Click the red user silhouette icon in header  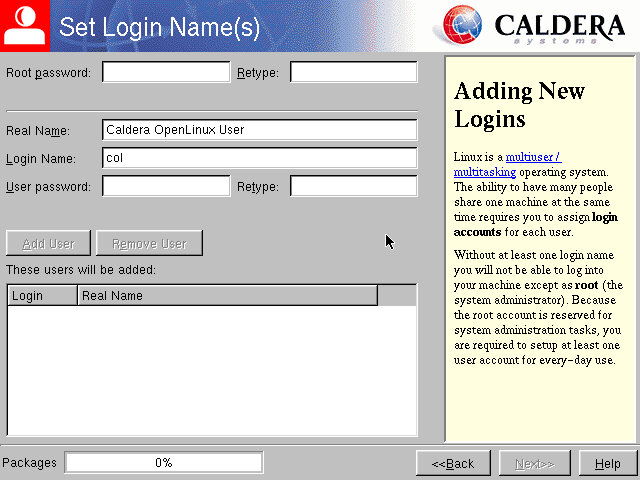click(22, 25)
